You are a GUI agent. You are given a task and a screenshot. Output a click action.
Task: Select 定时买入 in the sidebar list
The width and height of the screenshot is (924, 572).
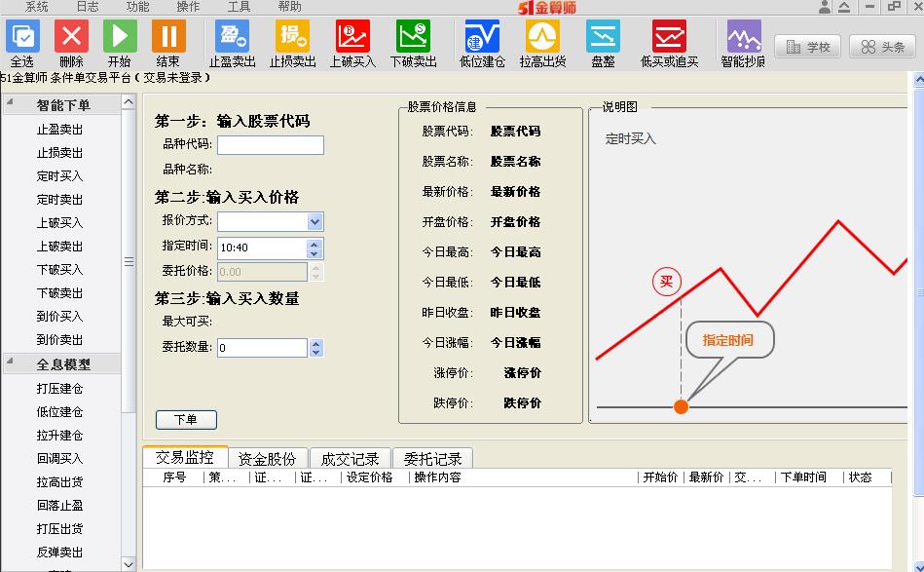60,176
